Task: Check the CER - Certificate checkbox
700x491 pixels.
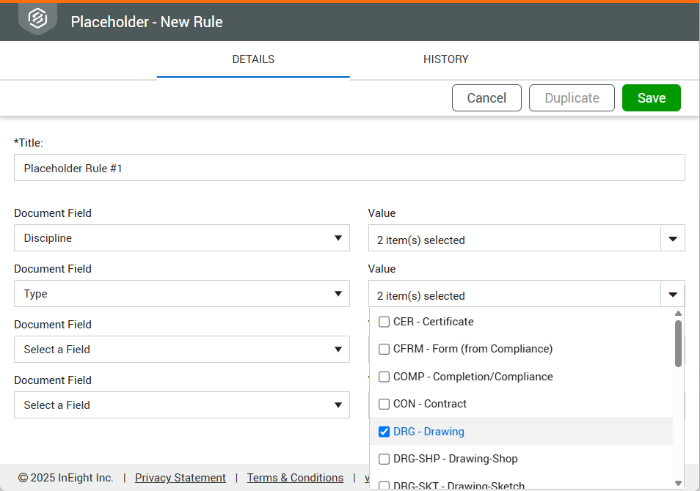Action: pyautogui.click(x=384, y=322)
